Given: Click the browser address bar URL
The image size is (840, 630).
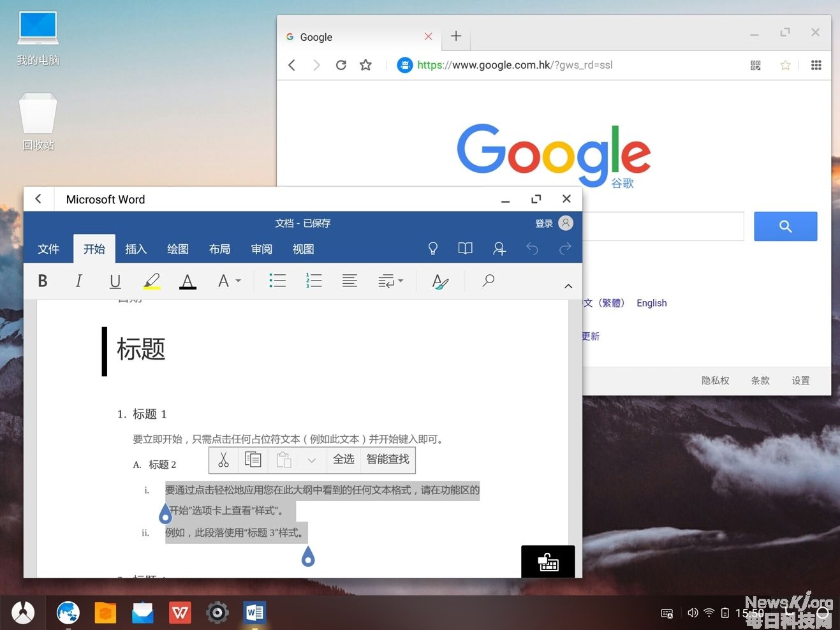Looking at the screenshot, I should (515, 65).
